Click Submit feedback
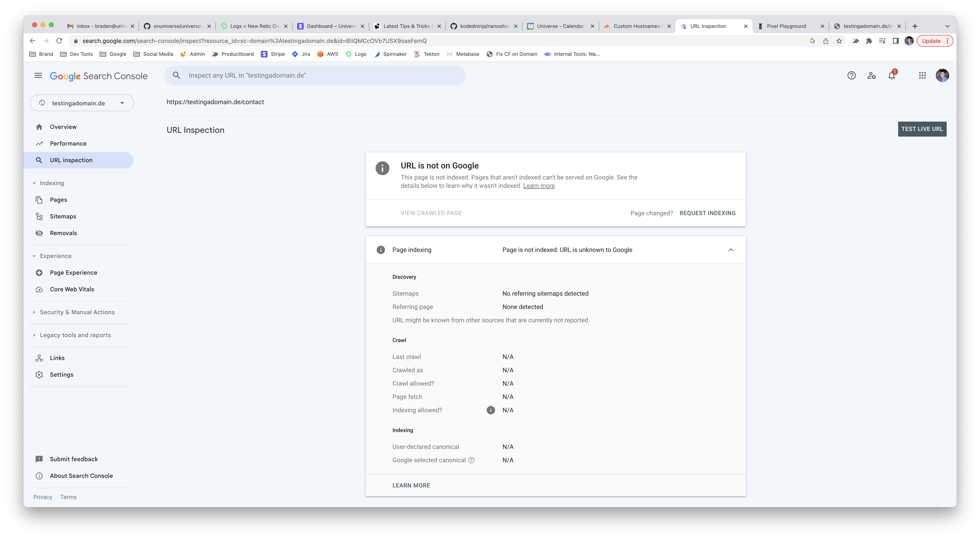This screenshot has width=980, height=538. [78, 459]
